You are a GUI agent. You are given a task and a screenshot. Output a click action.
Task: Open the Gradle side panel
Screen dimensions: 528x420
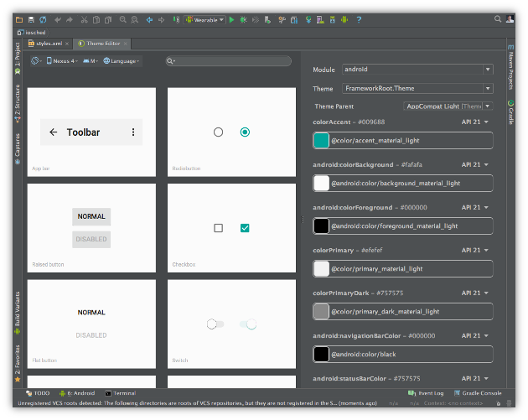tap(511, 115)
